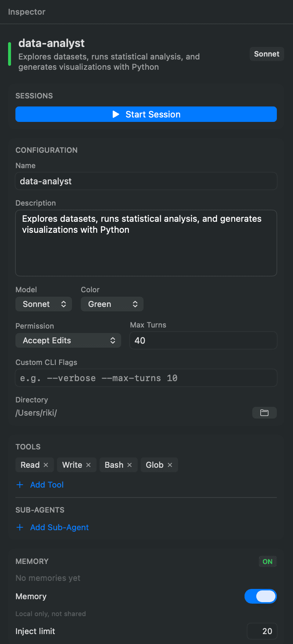
Task: Expand the Permission dropdown set to Accept Edits
Action: 68,340
